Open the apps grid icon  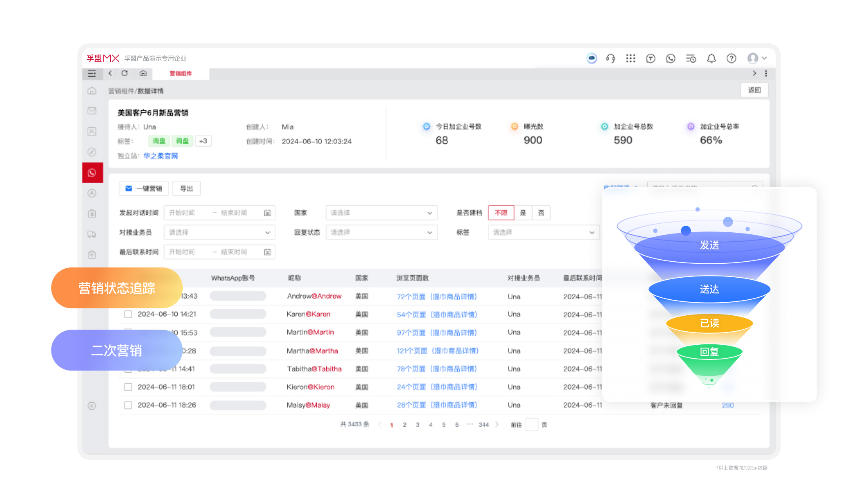[x=631, y=58]
